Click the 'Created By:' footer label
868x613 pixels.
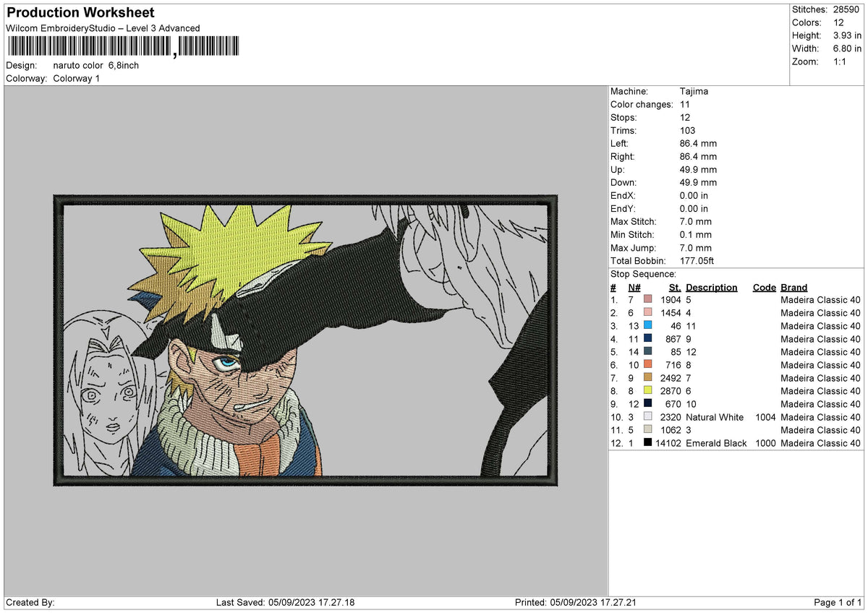30,602
